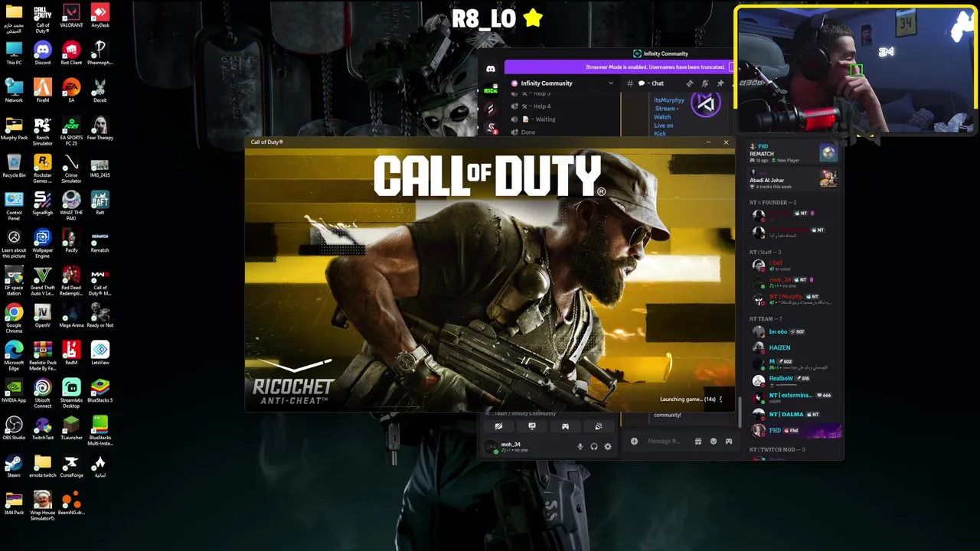This screenshot has height=551, width=980.
Task: Launch the VALORANT desktop shortcut
Action: pyautogui.click(x=71, y=17)
